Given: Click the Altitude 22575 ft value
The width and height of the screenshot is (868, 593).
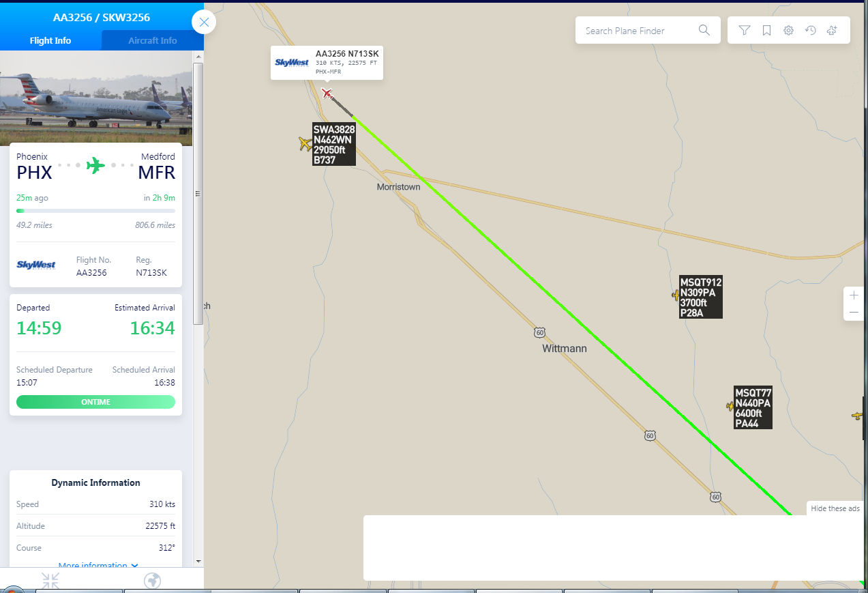Looking at the screenshot, I should 161,526.
